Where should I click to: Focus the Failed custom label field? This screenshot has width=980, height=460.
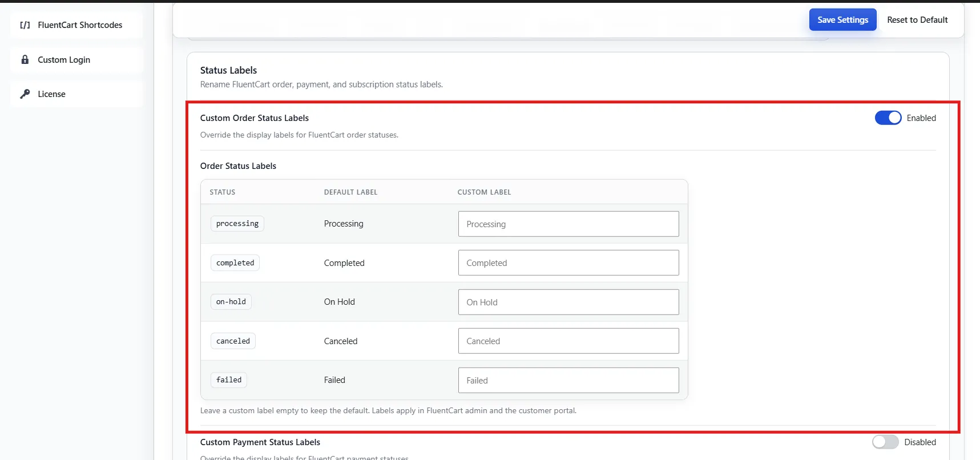pyautogui.click(x=568, y=380)
